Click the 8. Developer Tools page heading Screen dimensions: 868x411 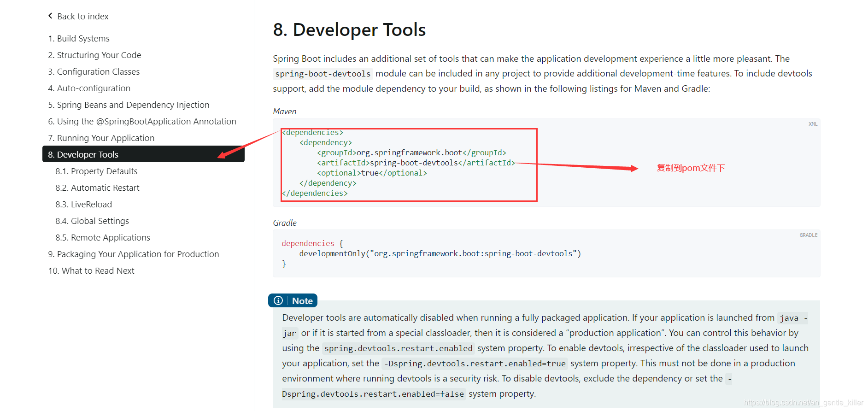click(349, 29)
